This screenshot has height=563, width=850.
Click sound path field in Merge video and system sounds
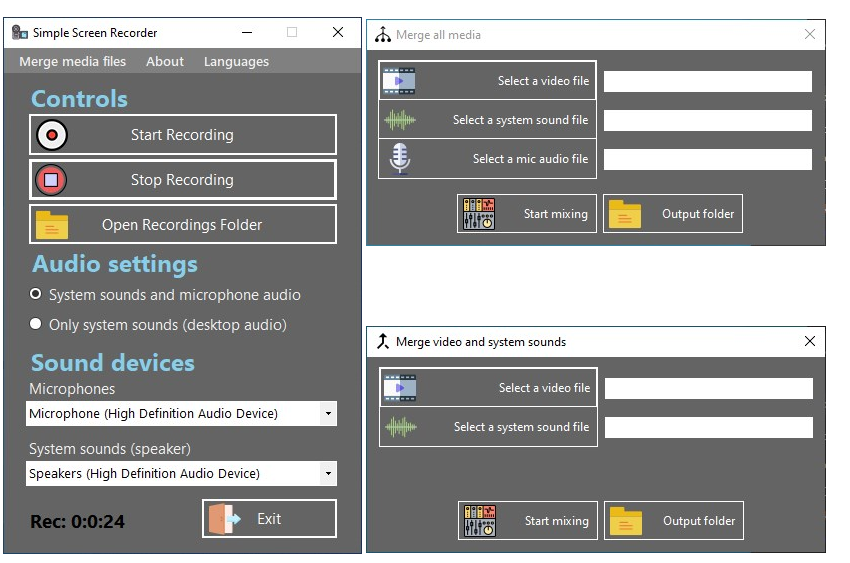coord(709,428)
